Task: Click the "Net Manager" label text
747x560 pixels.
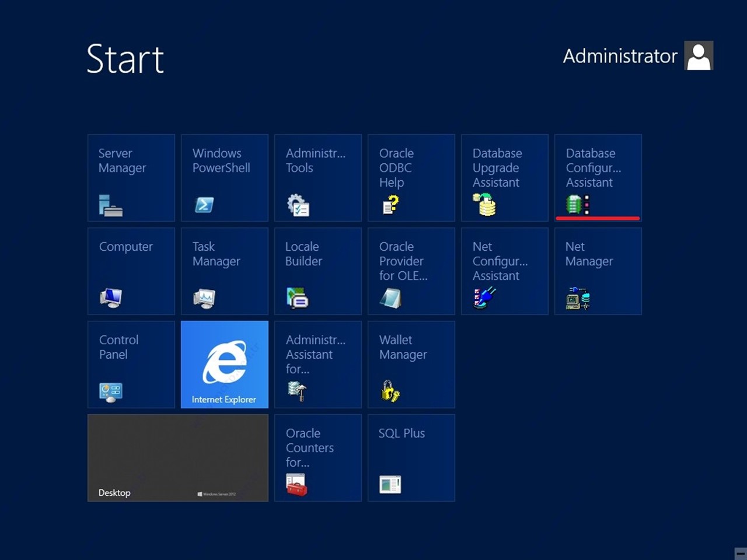Action: tap(589, 254)
